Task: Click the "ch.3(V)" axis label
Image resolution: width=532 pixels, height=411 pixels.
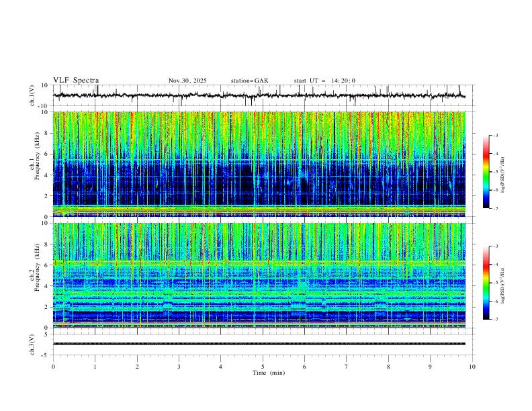Action: point(32,345)
